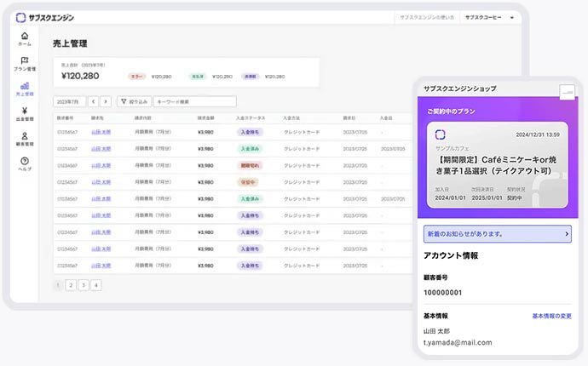Click customer number 100000001

click(443, 293)
